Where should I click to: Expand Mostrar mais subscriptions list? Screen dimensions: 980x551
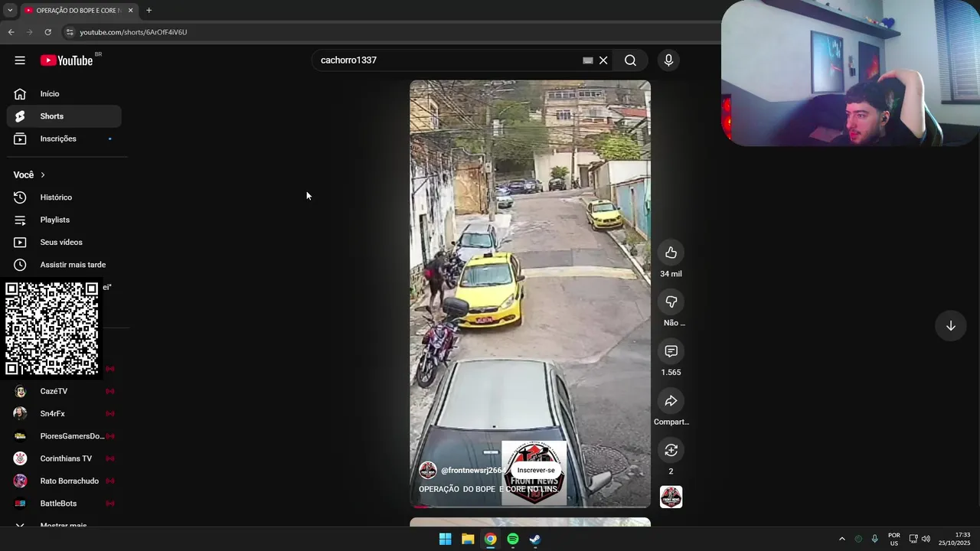(64, 525)
